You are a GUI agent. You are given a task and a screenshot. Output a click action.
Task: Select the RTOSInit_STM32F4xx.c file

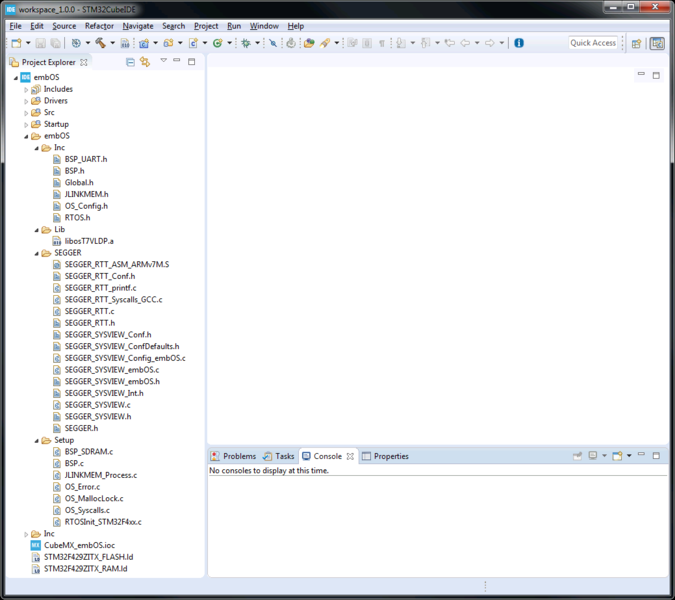coord(102,522)
